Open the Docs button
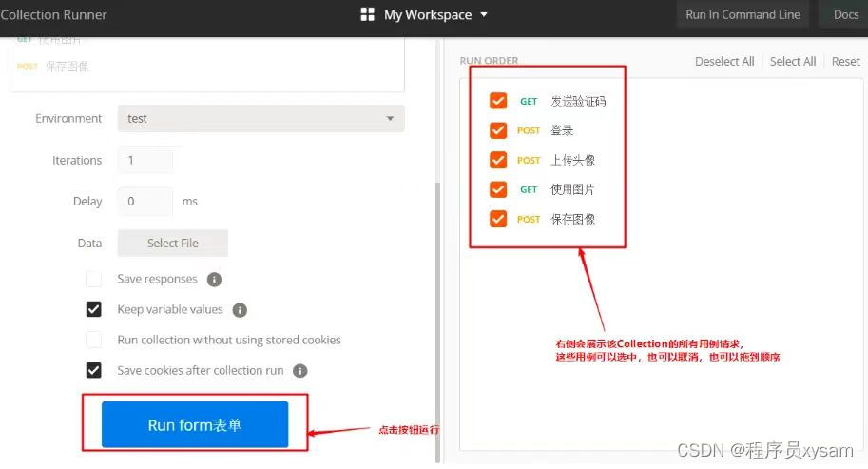This screenshot has width=868, height=469. 845,15
